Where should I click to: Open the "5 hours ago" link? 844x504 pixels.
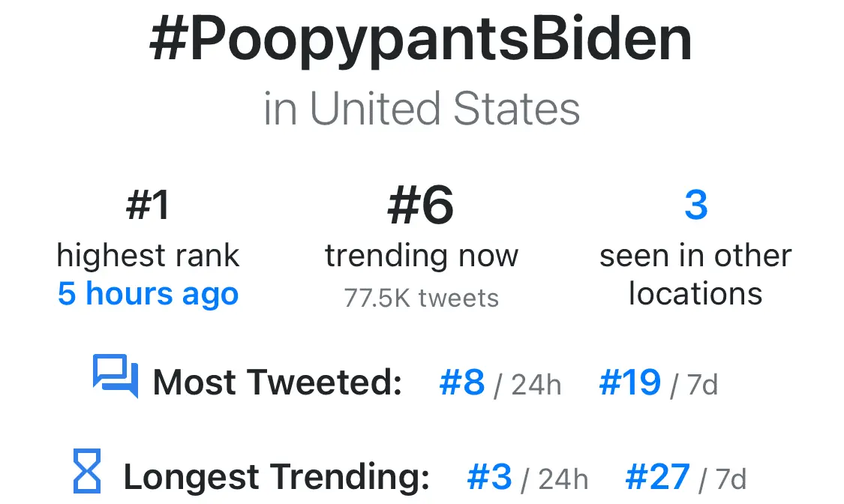click(x=148, y=293)
